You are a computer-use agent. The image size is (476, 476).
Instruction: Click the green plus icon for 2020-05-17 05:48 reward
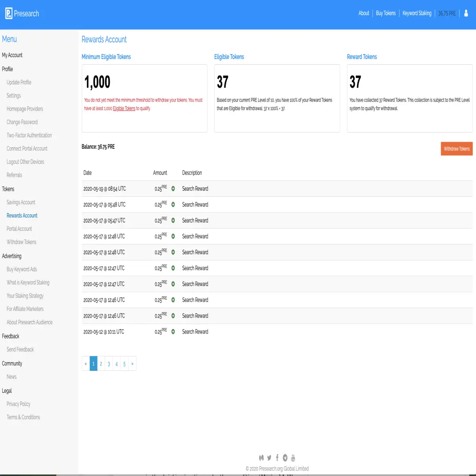pyautogui.click(x=173, y=205)
